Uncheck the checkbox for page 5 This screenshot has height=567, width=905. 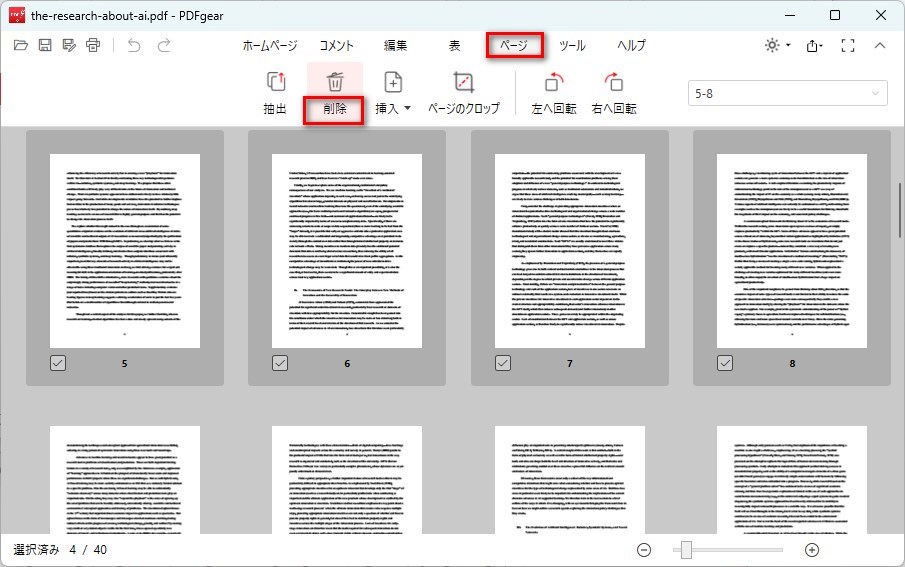point(58,363)
